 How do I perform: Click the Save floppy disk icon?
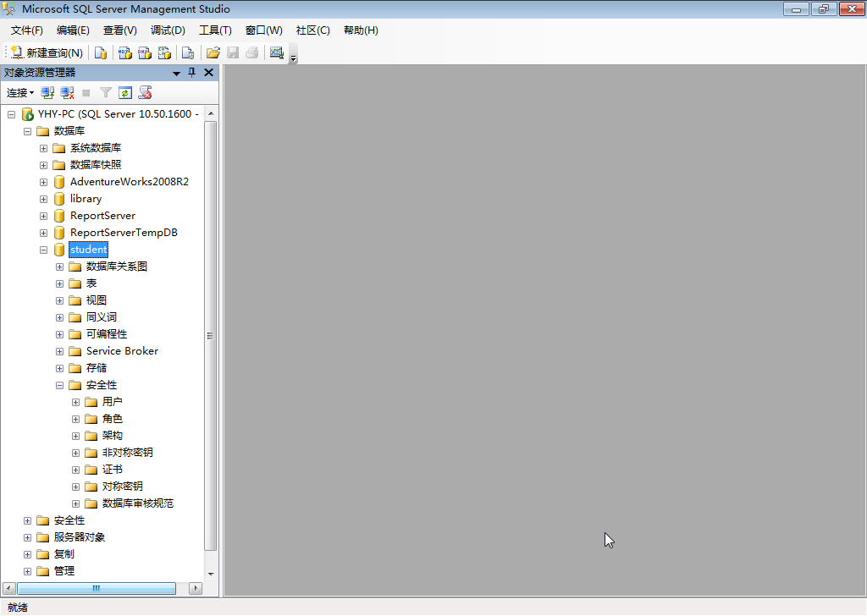coord(233,53)
